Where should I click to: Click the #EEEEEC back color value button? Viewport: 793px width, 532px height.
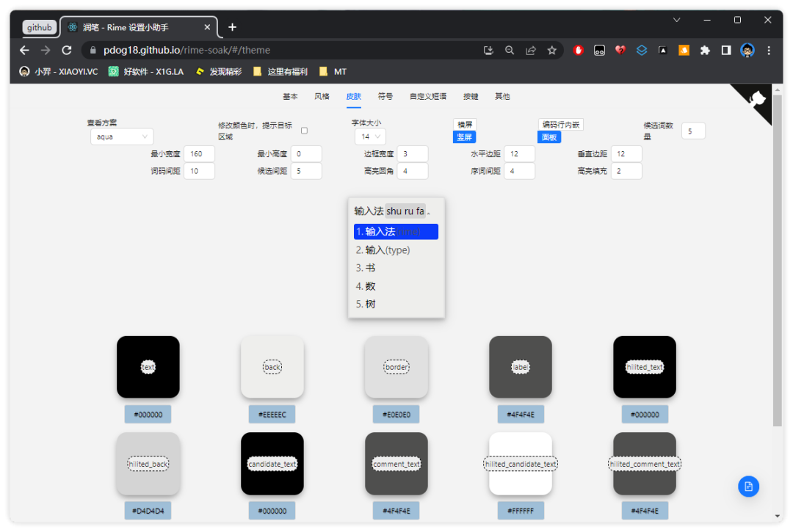click(272, 415)
